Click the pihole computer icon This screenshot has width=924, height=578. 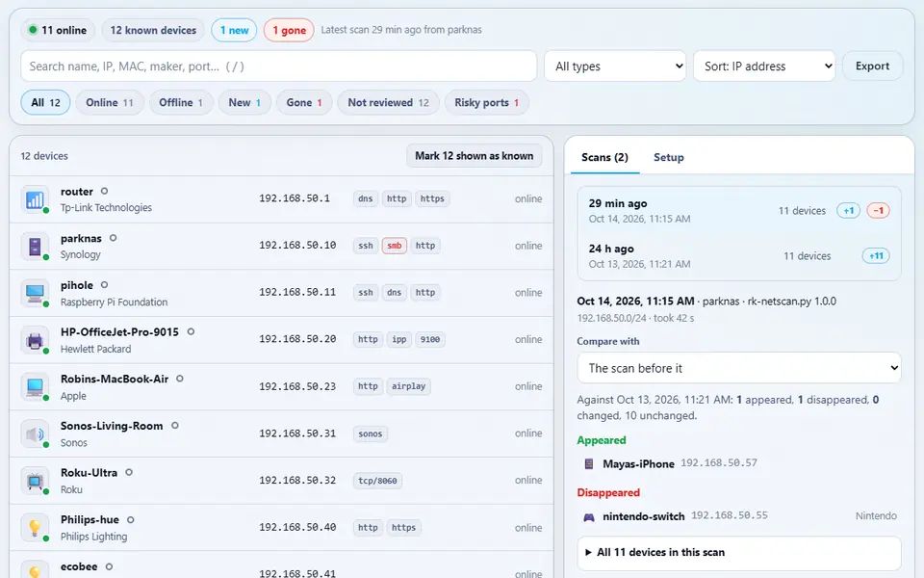pyautogui.click(x=35, y=293)
